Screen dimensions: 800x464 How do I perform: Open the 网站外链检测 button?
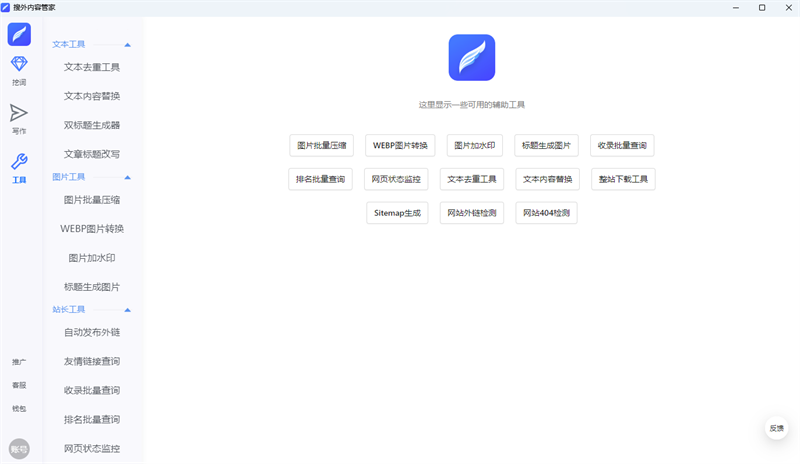(x=472, y=213)
